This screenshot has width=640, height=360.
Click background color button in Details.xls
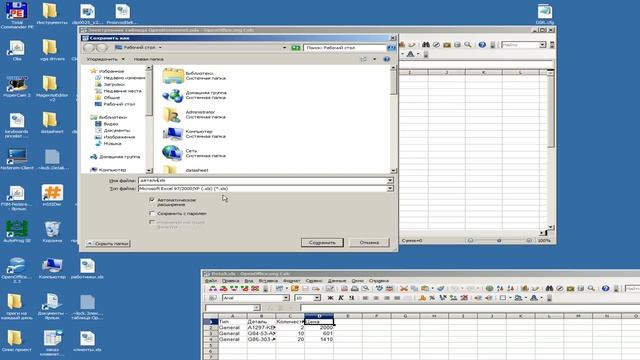coord(518,298)
